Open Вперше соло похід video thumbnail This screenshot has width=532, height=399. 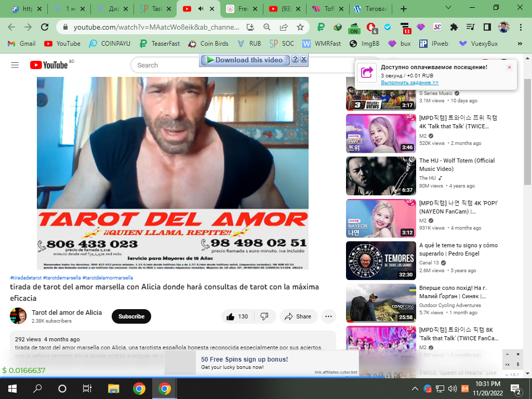tap(381, 303)
